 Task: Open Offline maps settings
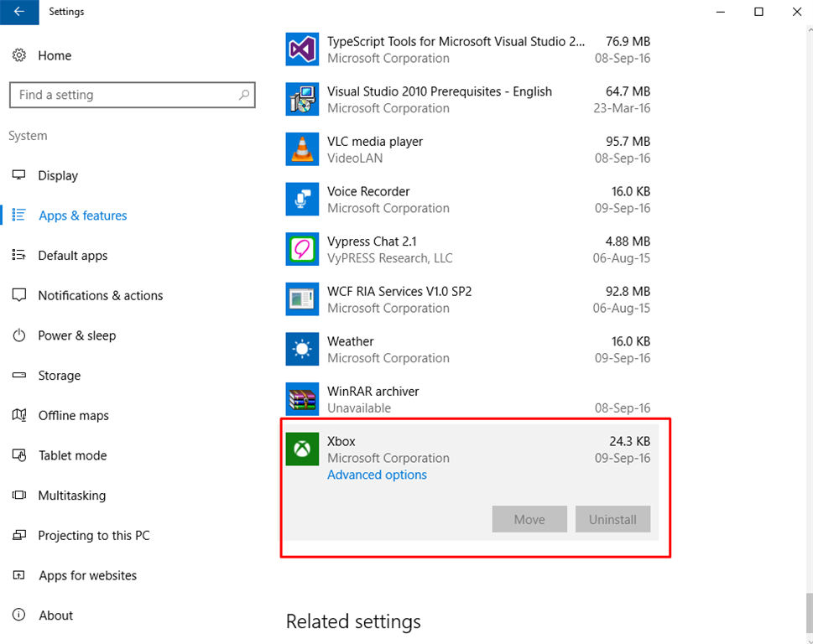[x=73, y=416]
